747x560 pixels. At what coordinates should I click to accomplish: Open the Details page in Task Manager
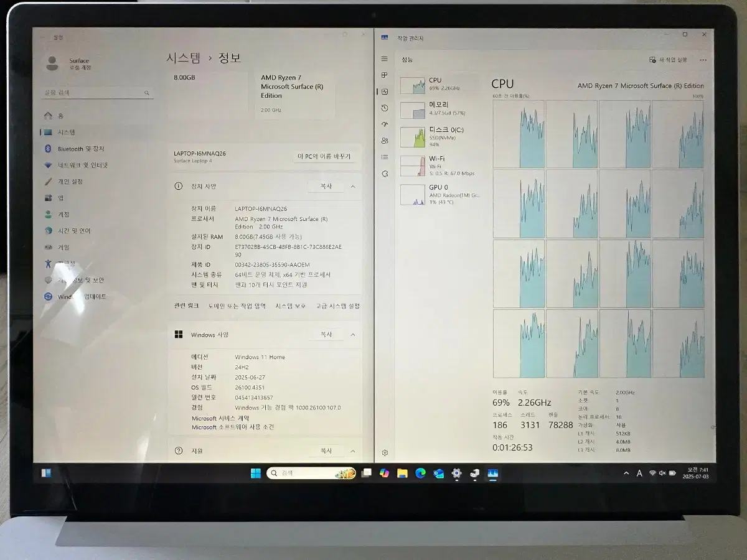[385, 157]
